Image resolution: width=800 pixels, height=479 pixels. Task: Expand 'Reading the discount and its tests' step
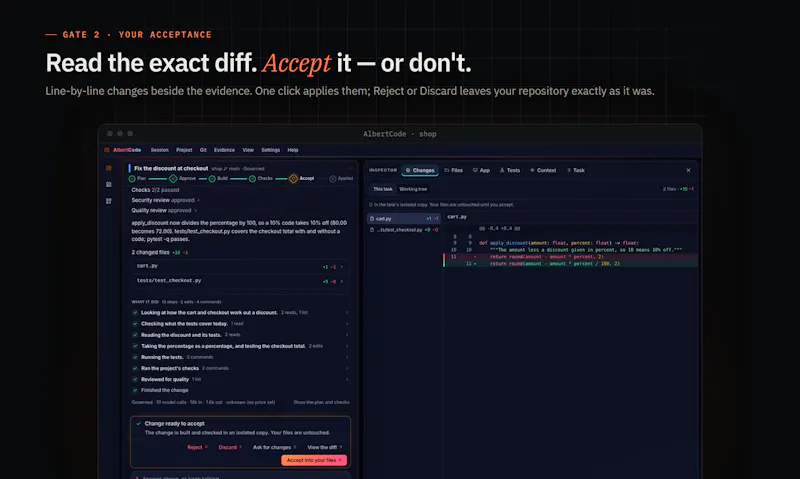coord(240,335)
